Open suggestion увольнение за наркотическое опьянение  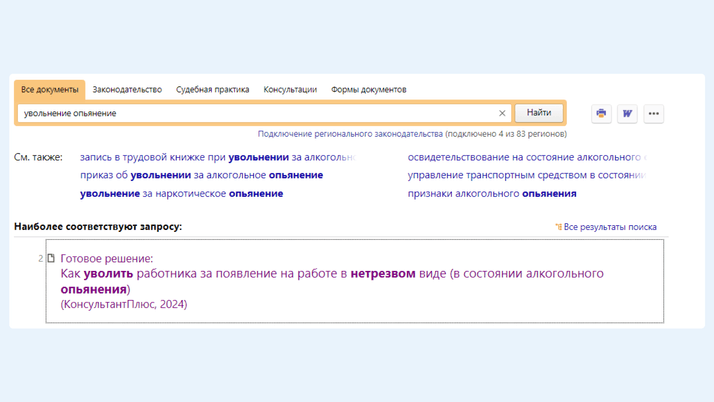(181, 193)
